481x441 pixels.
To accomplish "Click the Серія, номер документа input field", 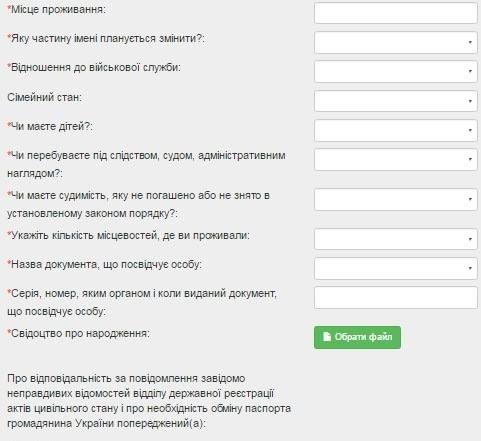I will point(396,298).
